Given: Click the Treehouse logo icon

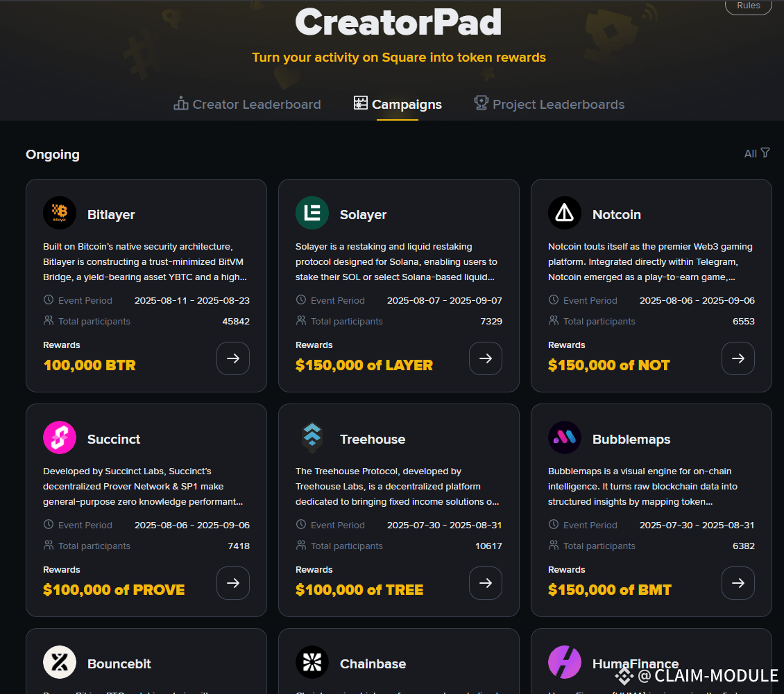Looking at the screenshot, I should pyautogui.click(x=312, y=437).
